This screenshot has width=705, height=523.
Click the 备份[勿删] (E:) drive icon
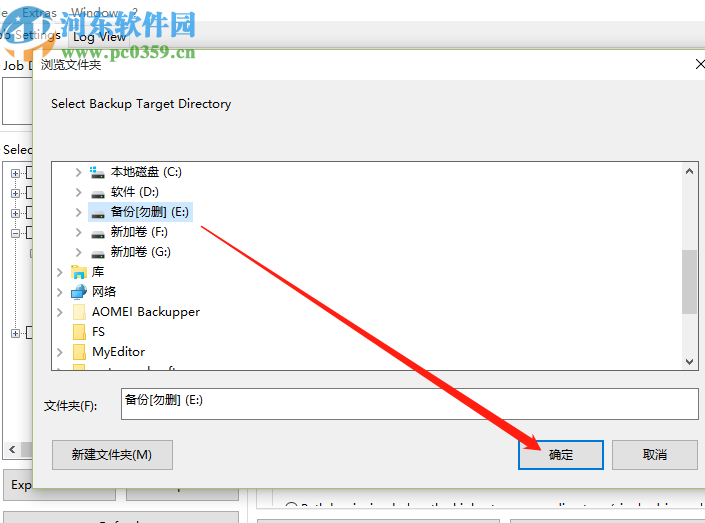click(98, 214)
